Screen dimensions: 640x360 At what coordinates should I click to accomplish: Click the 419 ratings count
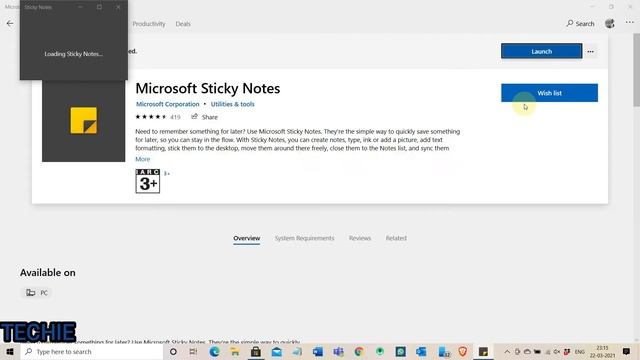coord(175,117)
